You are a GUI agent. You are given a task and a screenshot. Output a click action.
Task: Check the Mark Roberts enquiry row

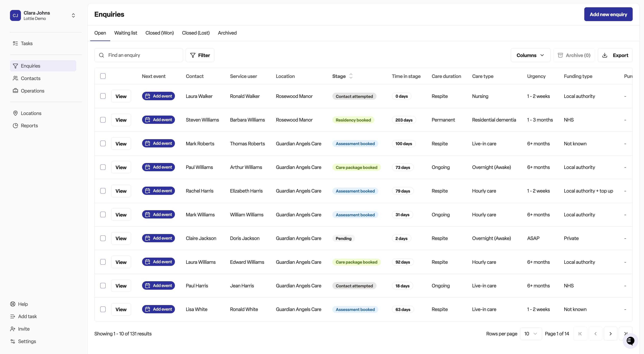point(103,143)
